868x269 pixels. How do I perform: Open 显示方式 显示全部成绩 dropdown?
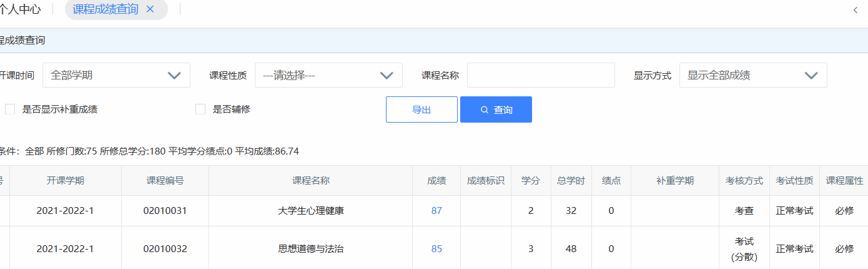pos(753,75)
